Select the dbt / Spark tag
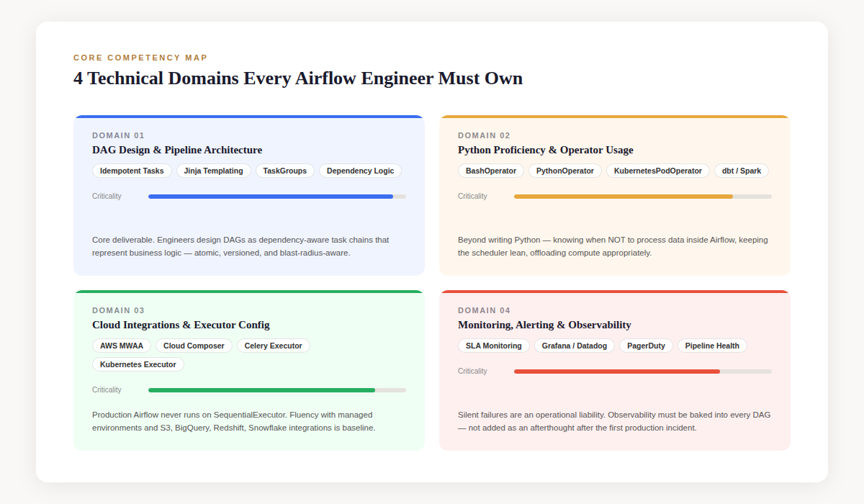 tap(742, 171)
